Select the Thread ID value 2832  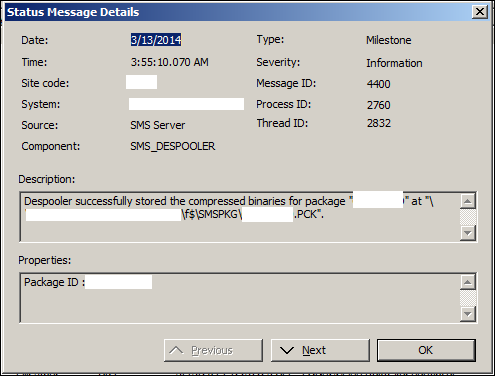point(379,123)
